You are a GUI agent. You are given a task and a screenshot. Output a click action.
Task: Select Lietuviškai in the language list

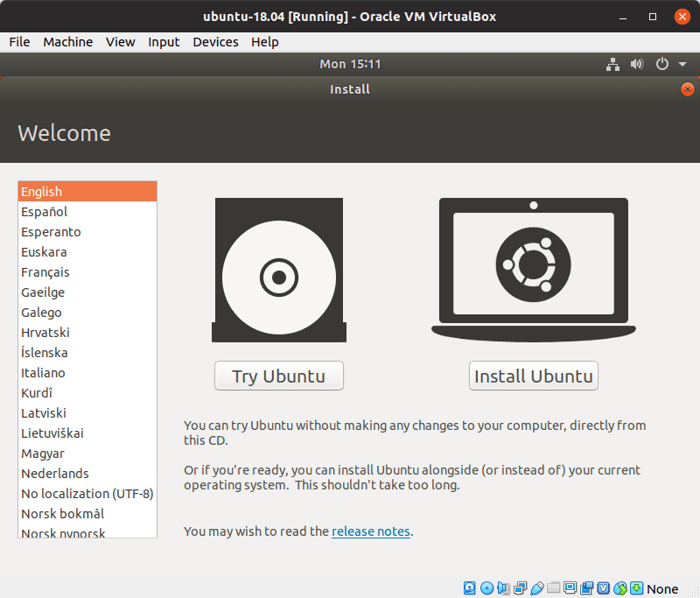[87, 433]
